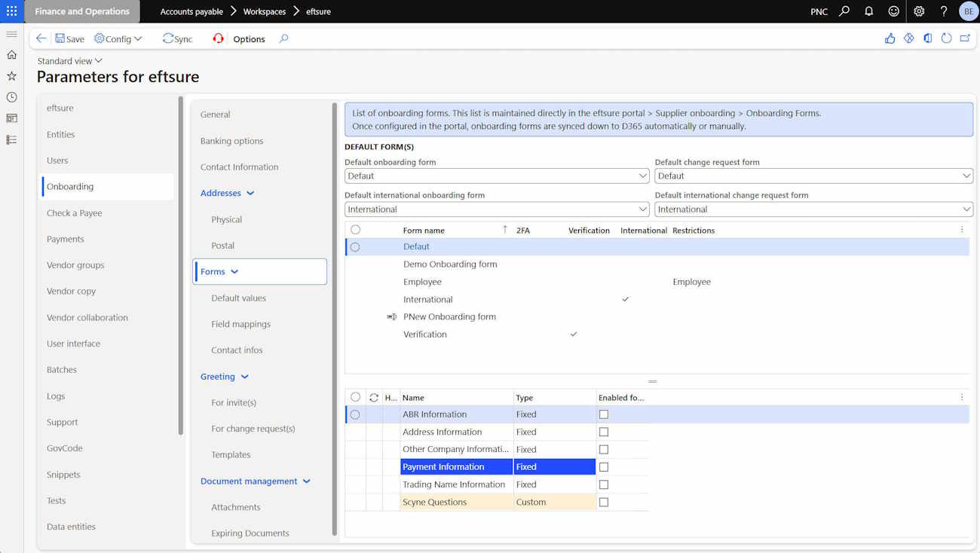The image size is (980, 553).
Task: Open the form in a new window icon
Action: tap(965, 38)
